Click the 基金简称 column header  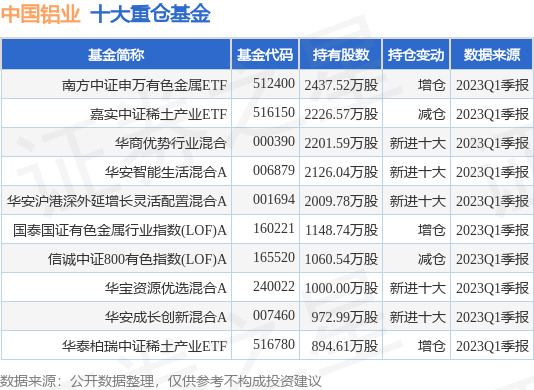(x=116, y=54)
